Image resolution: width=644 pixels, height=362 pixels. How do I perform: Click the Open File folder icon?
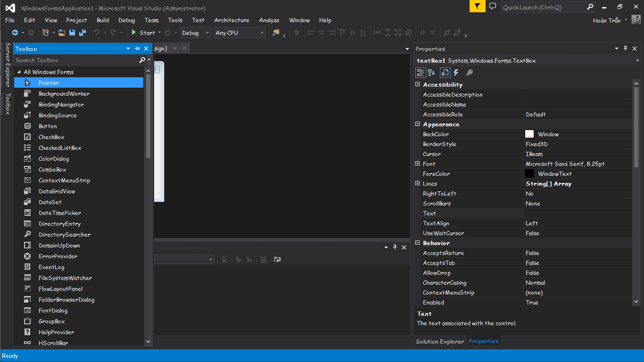tap(62, 33)
